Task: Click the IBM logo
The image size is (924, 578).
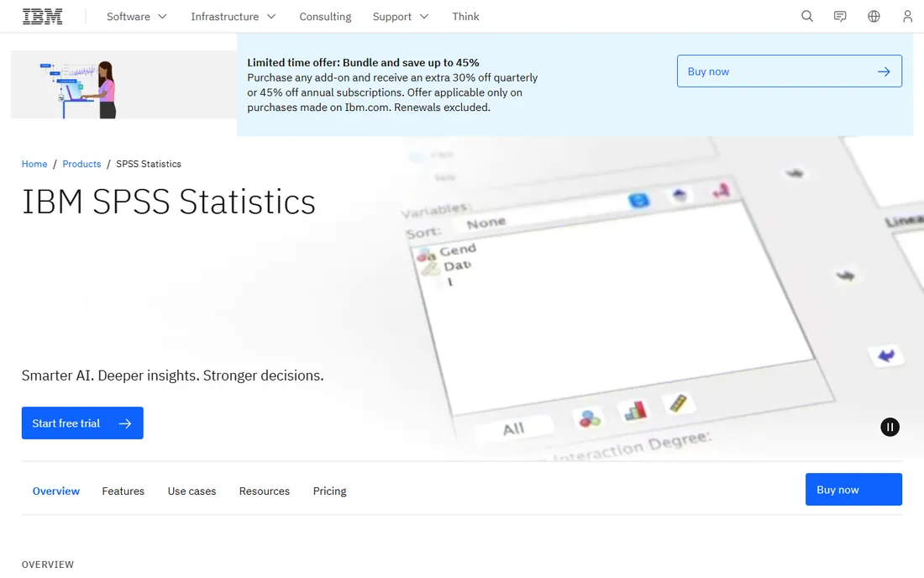Action: coord(43,17)
